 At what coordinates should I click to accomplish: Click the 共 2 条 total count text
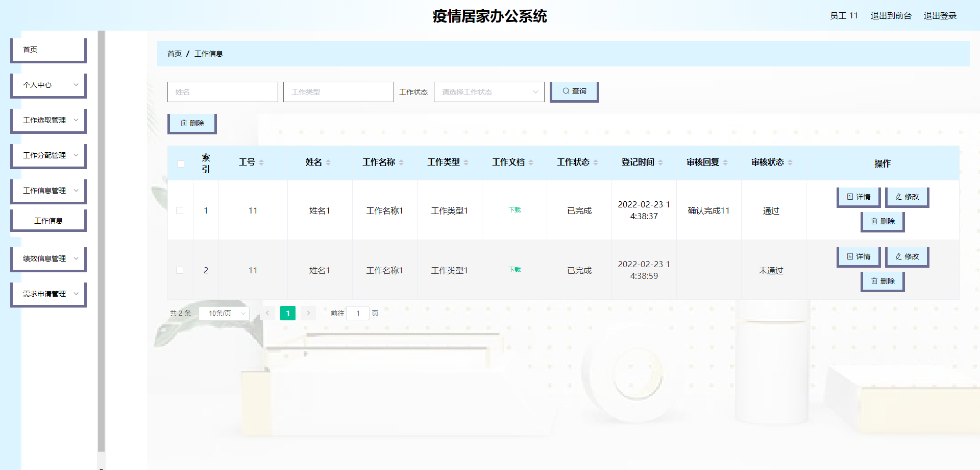tap(180, 313)
